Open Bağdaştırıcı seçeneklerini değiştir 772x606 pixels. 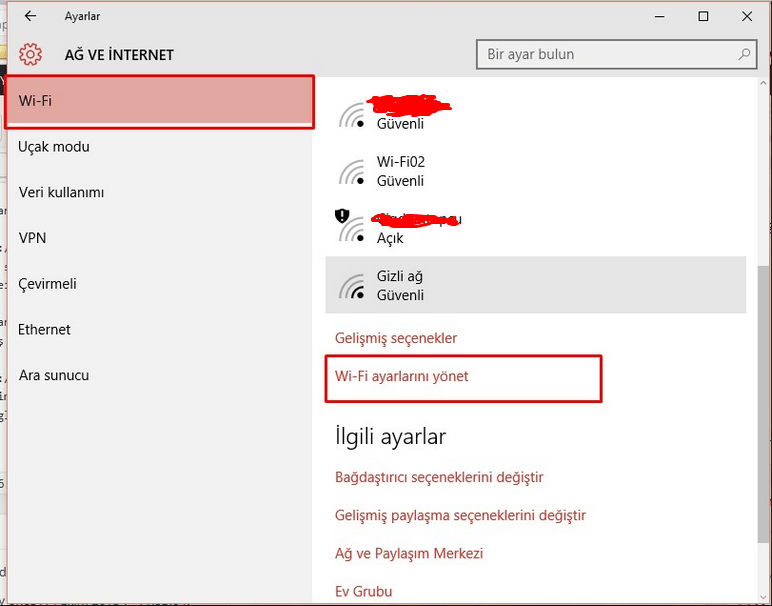pyautogui.click(x=439, y=477)
